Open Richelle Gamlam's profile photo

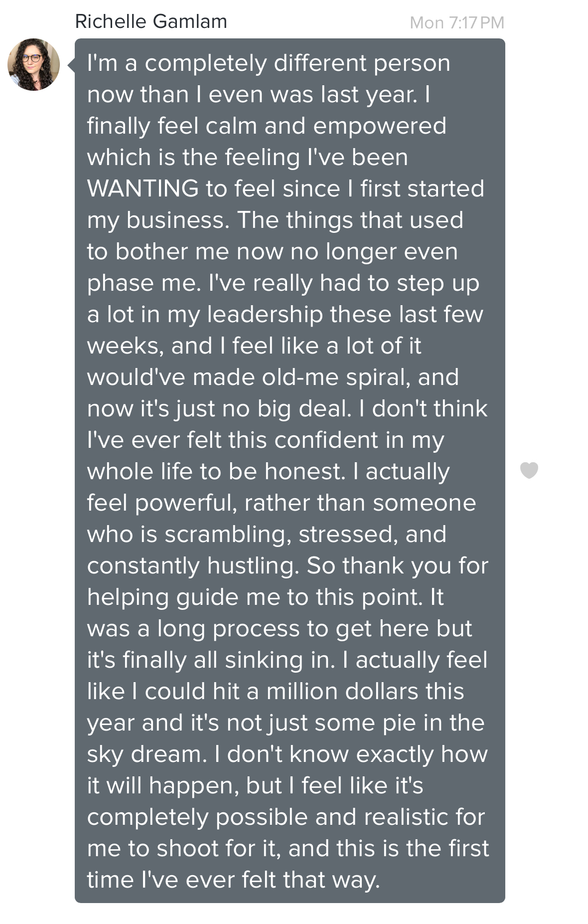pos(33,64)
